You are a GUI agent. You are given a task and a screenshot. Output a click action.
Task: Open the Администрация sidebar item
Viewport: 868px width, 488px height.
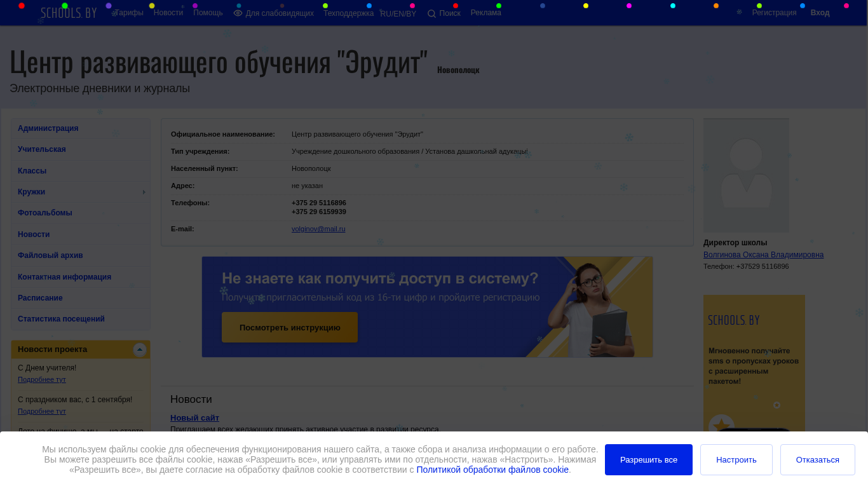(x=81, y=128)
